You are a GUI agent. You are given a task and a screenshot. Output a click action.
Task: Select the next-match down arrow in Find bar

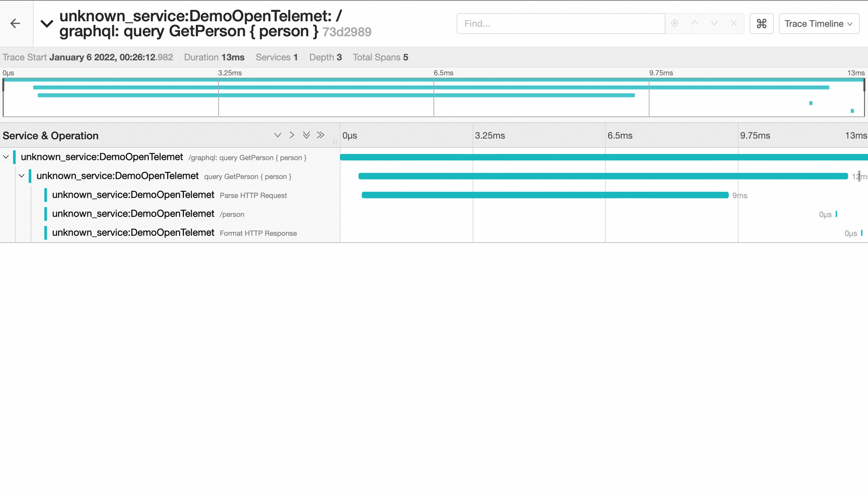(x=713, y=23)
